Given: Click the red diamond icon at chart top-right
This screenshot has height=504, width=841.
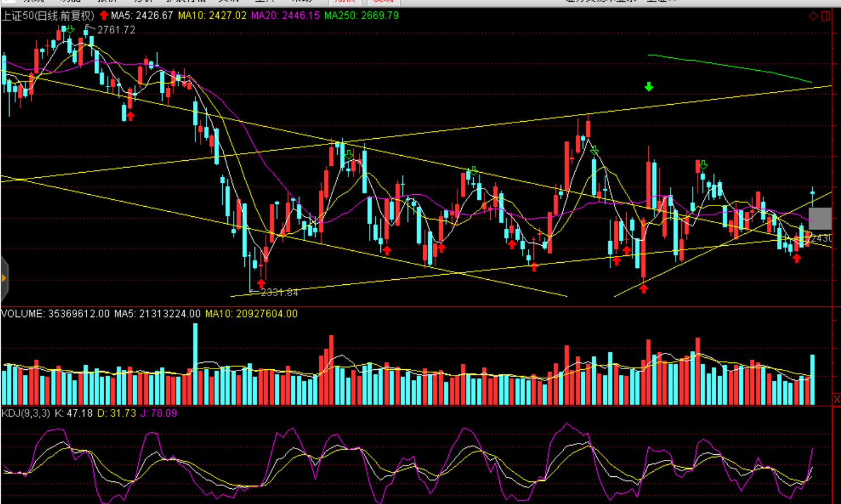Looking at the screenshot, I should [813, 16].
